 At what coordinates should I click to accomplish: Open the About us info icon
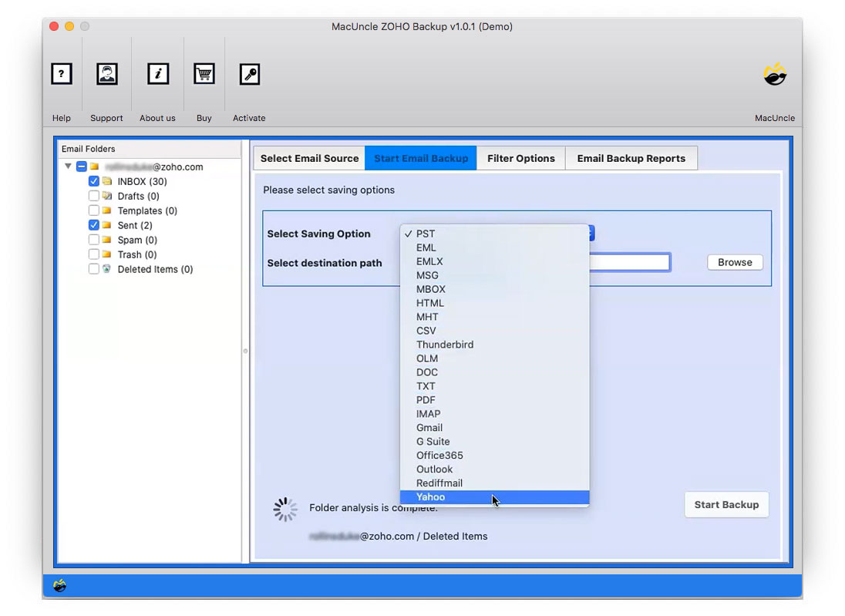(x=157, y=74)
